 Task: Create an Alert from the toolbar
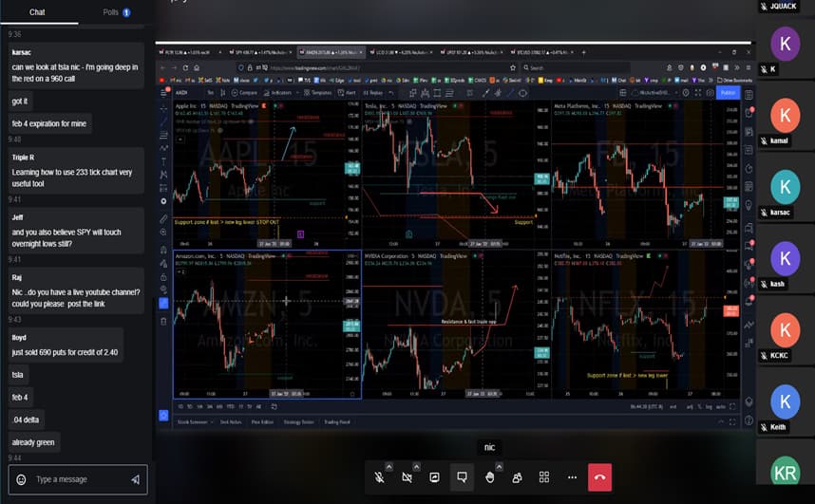[347, 92]
